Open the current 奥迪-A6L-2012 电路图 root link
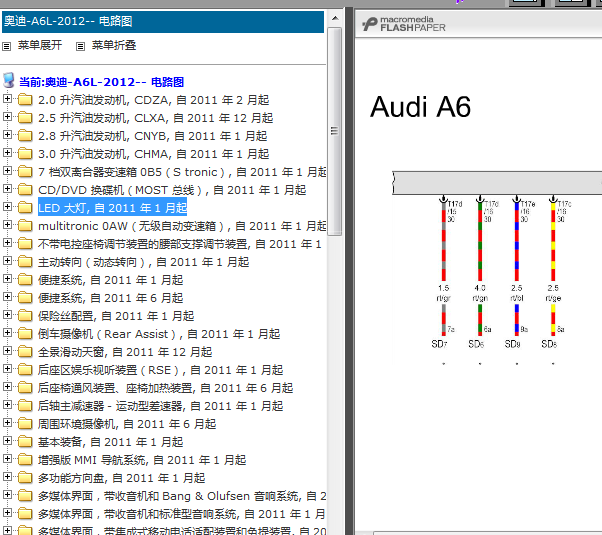 point(101,82)
